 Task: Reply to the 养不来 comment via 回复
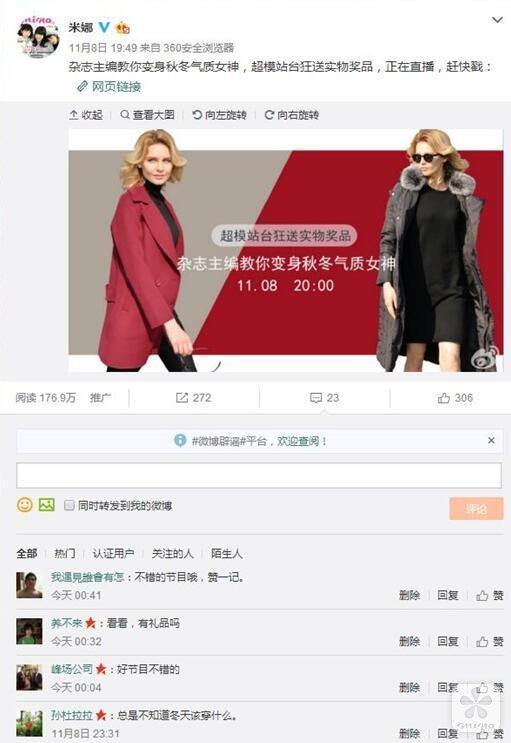(x=447, y=641)
